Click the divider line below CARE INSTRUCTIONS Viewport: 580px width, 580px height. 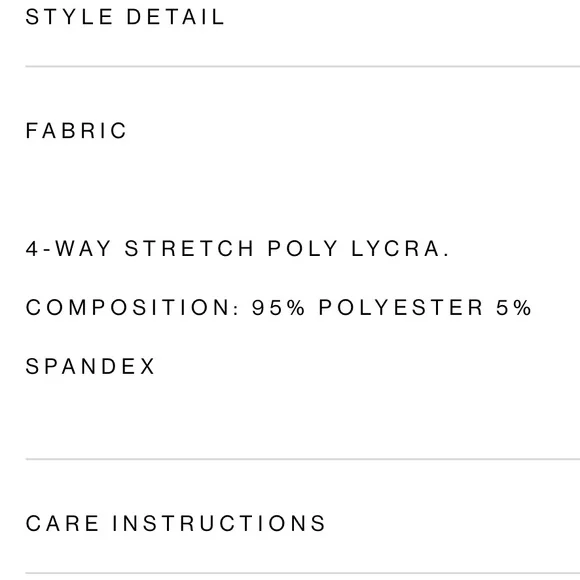click(303, 573)
